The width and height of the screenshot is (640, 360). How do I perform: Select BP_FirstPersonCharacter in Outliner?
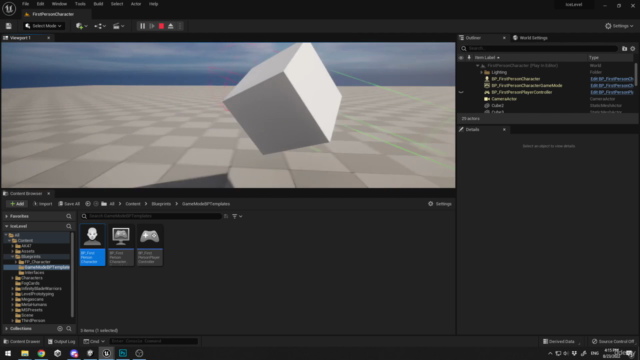[x=516, y=79]
